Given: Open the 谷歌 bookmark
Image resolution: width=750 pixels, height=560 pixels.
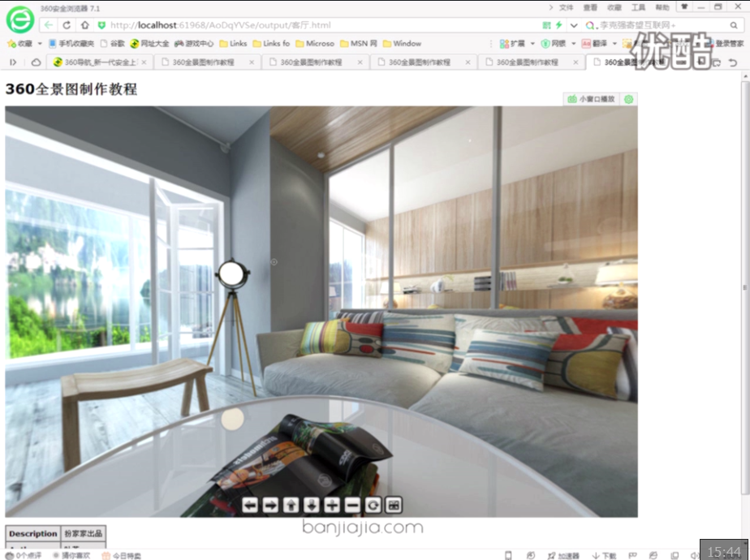Looking at the screenshot, I should click(x=113, y=44).
